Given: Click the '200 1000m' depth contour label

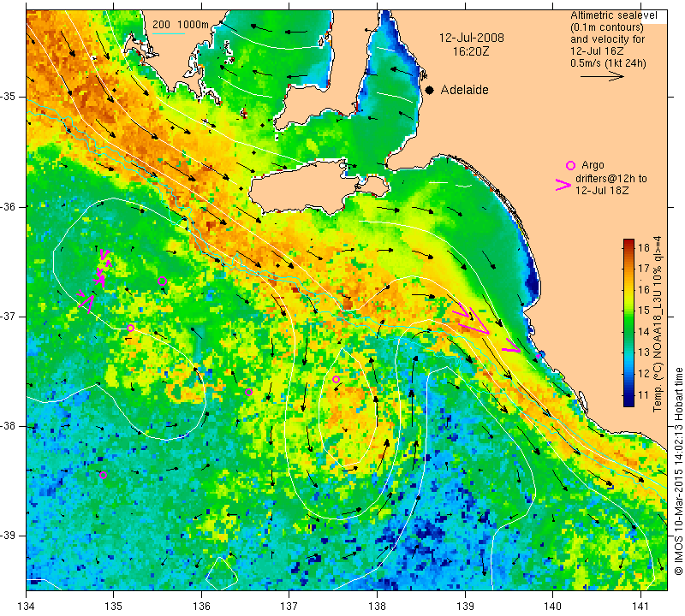Looking at the screenshot, I should coord(181,25).
